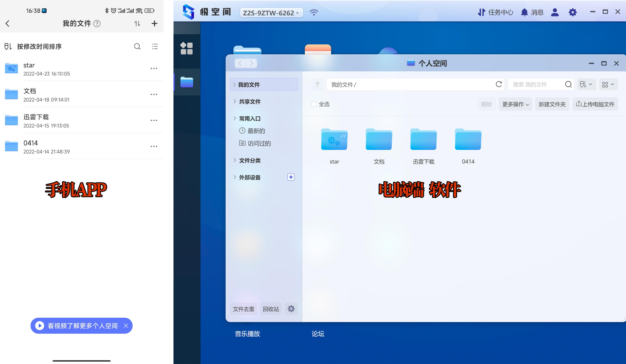Expand the 外部设备 section

(x=249, y=177)
